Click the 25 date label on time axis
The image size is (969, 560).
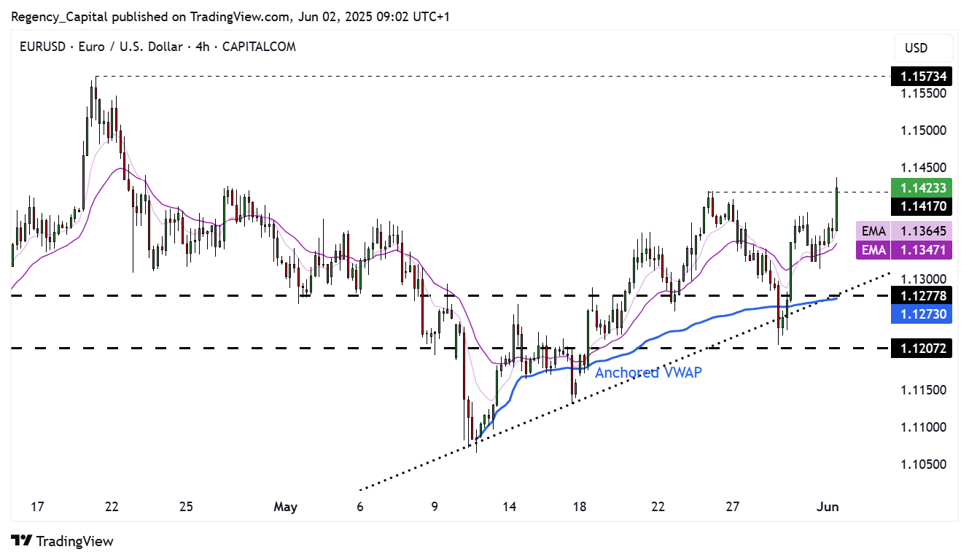(186, 507)
